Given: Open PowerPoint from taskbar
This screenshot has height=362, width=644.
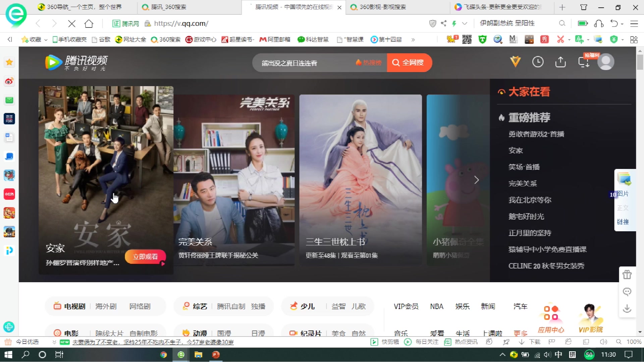Looking at the screenshot, I should (216, 355).
